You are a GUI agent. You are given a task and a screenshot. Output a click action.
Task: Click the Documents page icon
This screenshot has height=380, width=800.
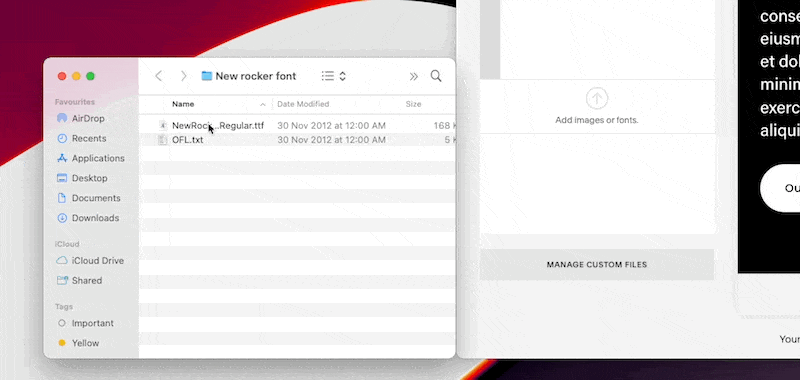pos(62,198)
